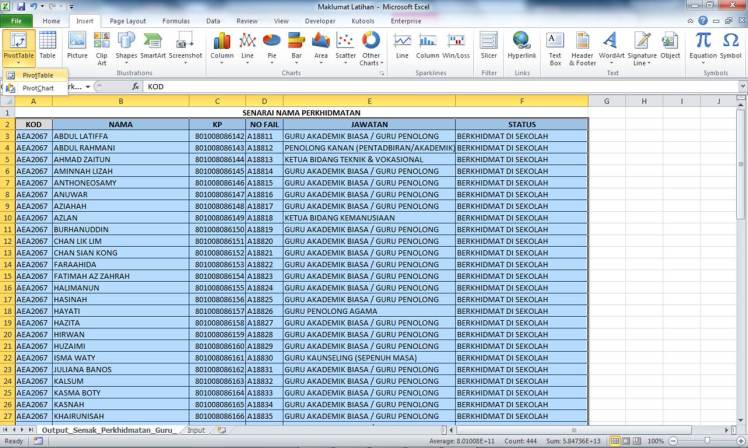The height and width of the screenshot is (448, 748).
Task: Open the Pie chart dropdown
Action: (272, 45)
